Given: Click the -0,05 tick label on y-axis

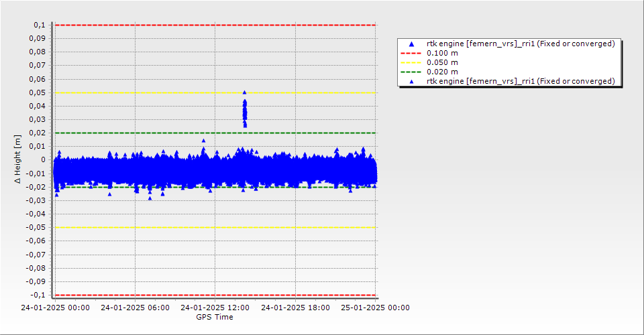Looking at the screenshot, I should click(36, 227).
